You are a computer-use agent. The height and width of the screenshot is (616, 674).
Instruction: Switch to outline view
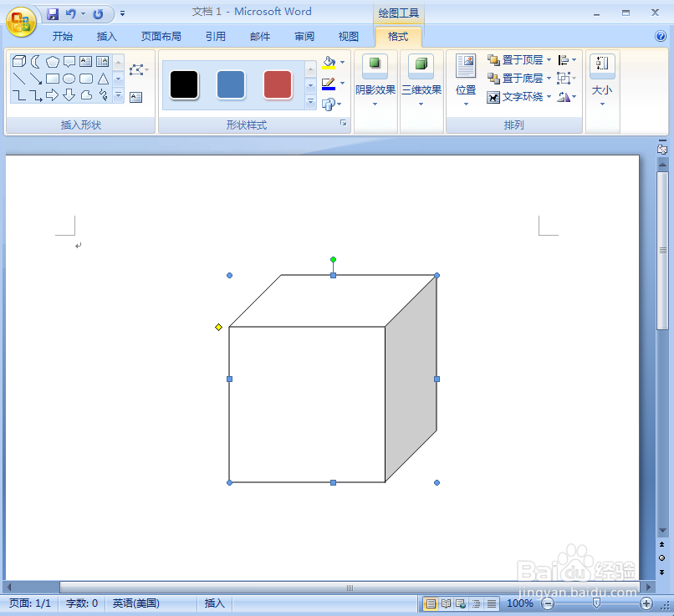(x=477, y=603)
